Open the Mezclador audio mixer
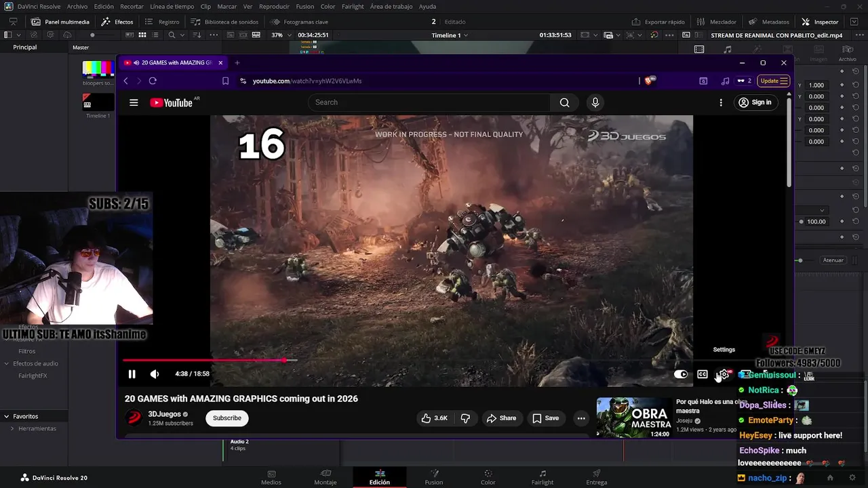Image resolution: width=868 pixels, height=488 pixels. (717, 22)
